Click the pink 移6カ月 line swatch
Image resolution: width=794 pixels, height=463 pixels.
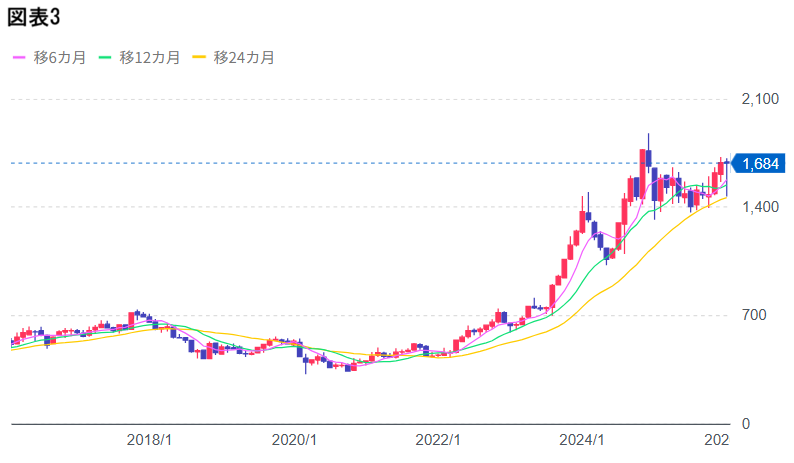click(18, 58)
